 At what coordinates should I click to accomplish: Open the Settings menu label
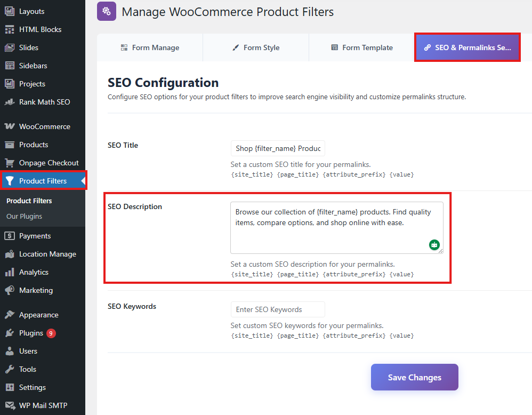tap(32, 387)
